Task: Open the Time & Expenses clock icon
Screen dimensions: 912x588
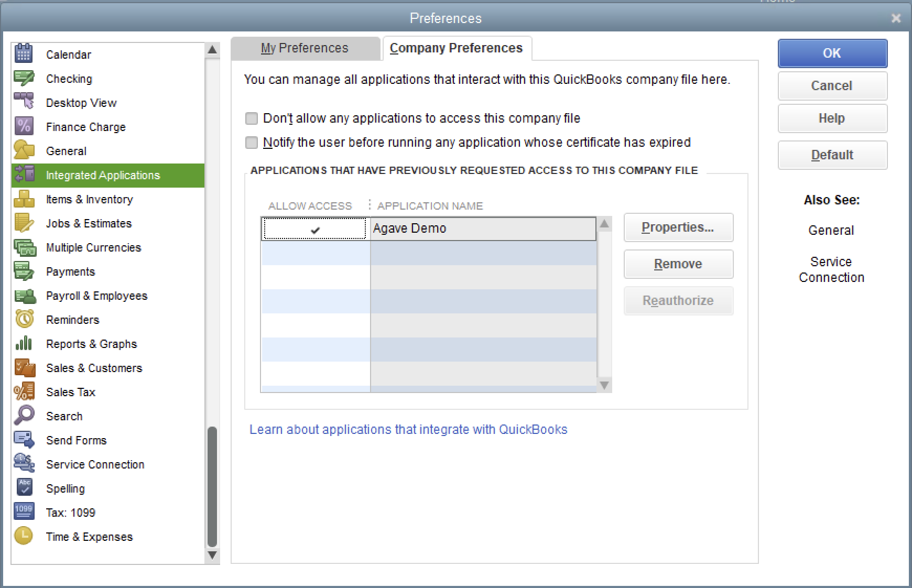Action: (24, 536)
